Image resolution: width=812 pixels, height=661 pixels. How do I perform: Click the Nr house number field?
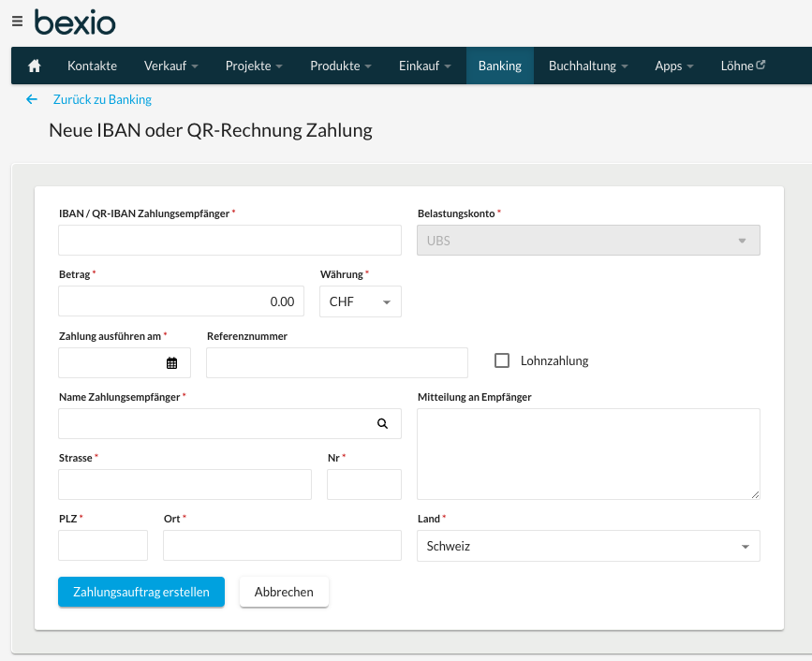click(364, 484)
